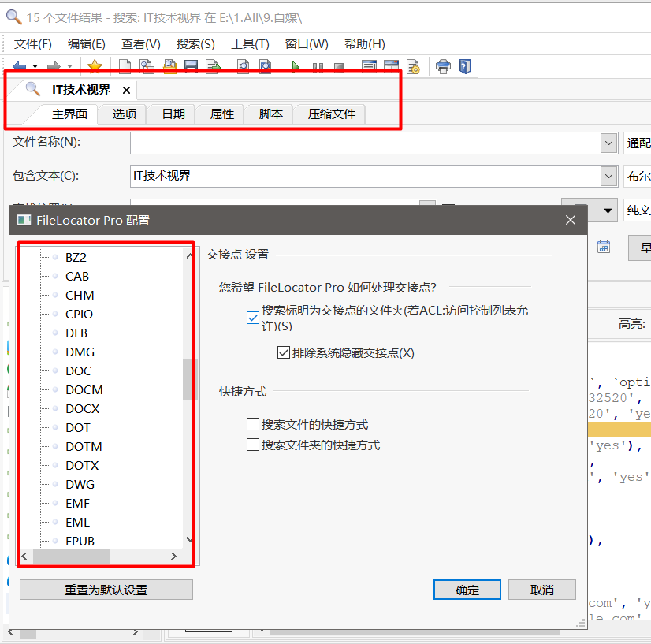Open the 文件(F) menu

pyautogui.click(x=33, y=44)
